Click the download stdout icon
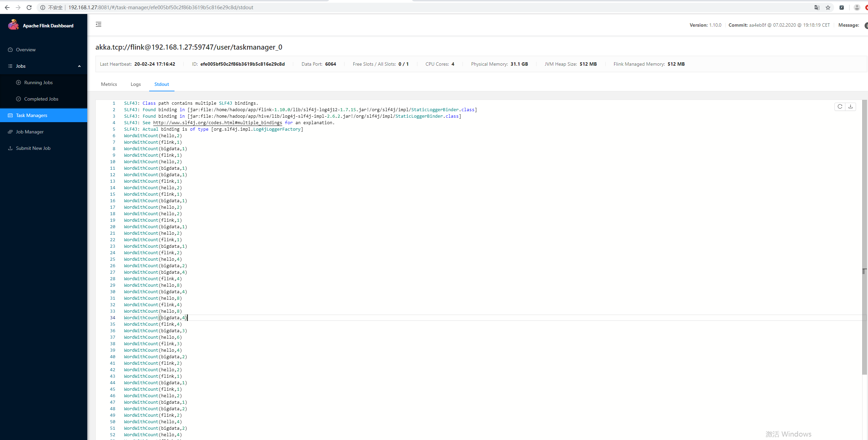The height and width of the screenshot is (440, 868). click(851, 107)
